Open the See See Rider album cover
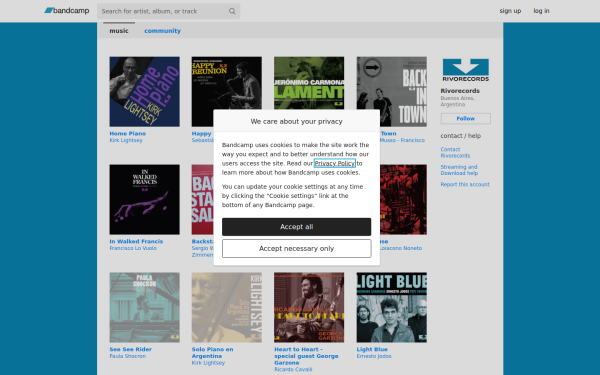The height and width of the screenshot is (375, 600). point(144,307)
